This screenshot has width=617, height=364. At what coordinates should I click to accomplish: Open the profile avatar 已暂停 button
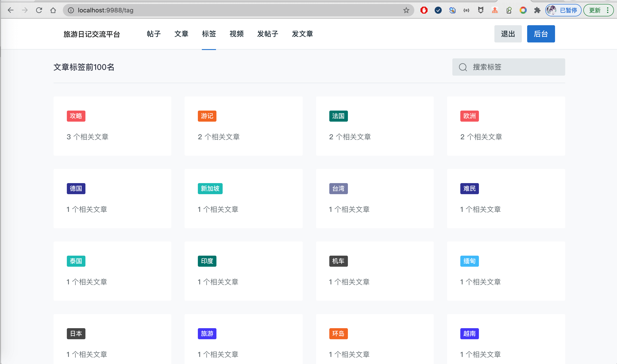[x=563, y=10]
